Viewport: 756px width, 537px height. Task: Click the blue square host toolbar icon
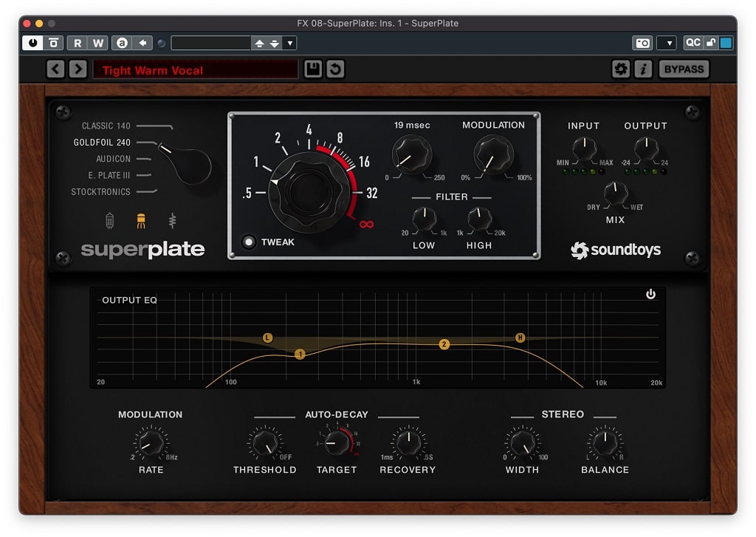click(726, 42)
